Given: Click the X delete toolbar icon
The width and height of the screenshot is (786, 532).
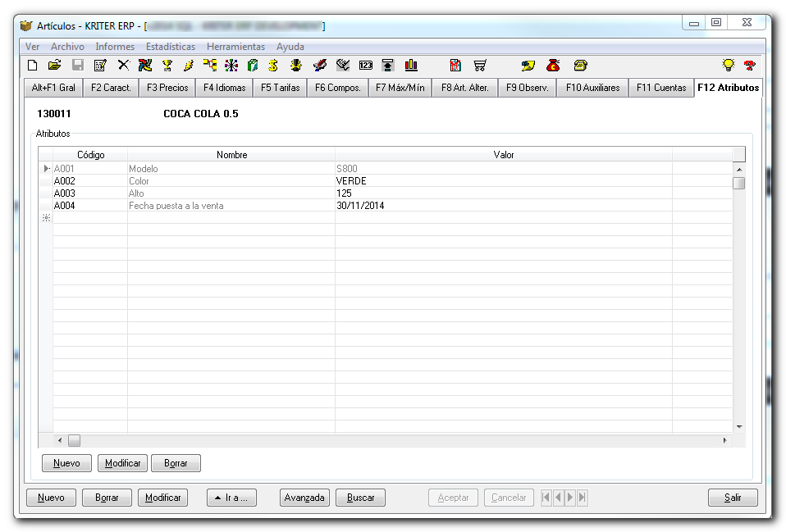Looking at the screenshot, I should 123,65.
